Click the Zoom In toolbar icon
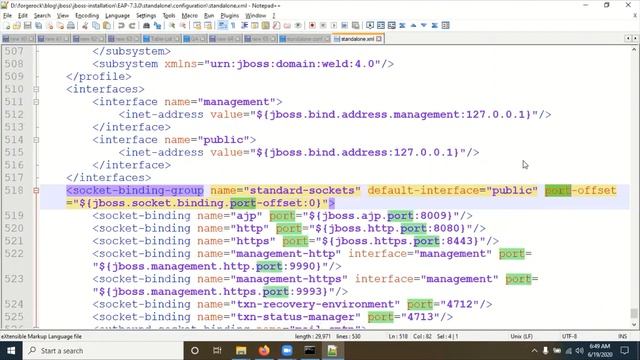Viewport: 640px width, 360px height. [172, 25]
